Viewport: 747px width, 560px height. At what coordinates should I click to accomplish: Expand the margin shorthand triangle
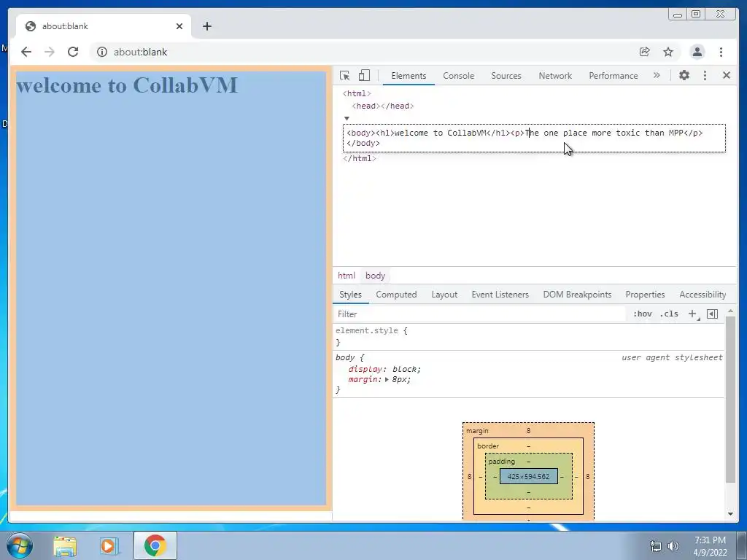click(x=387, y=379)
